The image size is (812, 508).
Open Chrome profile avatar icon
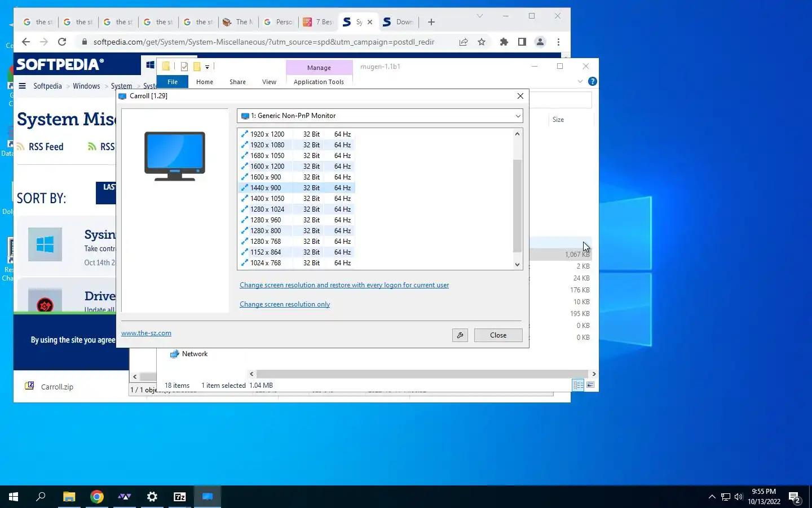point(540,42)
